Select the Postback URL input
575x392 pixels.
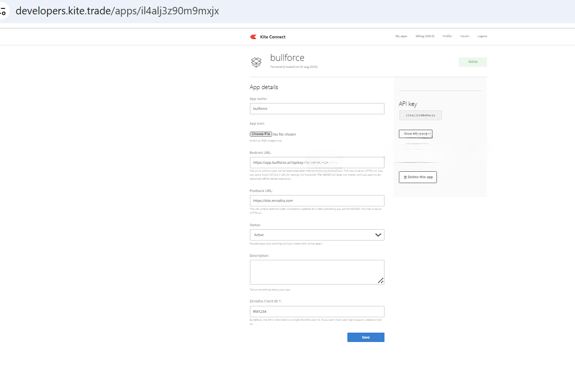tap(317, 200)
